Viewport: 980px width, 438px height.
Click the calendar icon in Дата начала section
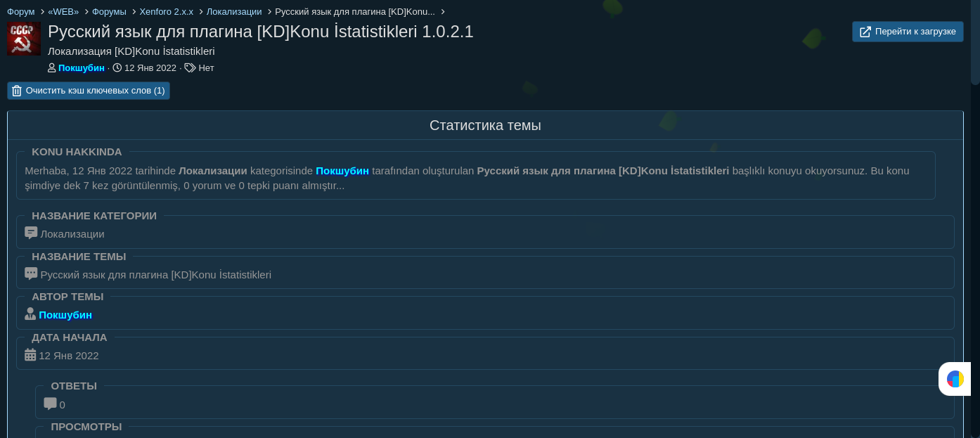tap(30, 355)
